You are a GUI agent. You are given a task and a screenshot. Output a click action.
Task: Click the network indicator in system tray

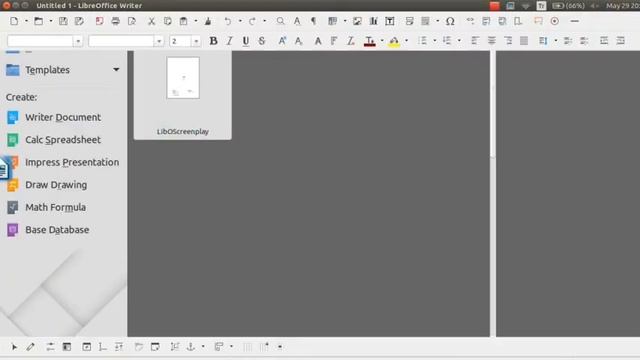526,6
